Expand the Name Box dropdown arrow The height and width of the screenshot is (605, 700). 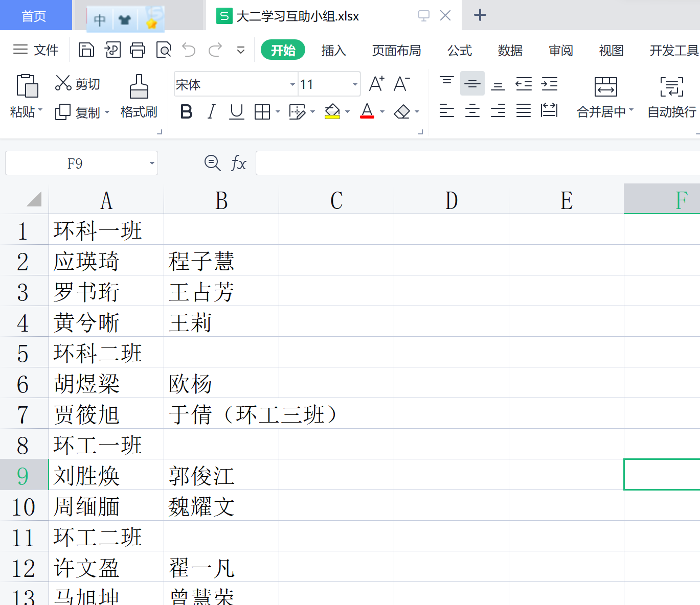[x=152, y=164]
